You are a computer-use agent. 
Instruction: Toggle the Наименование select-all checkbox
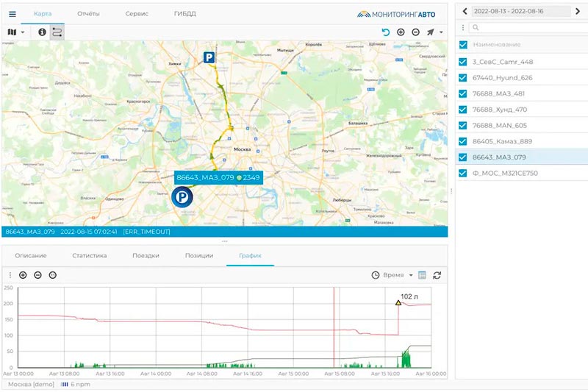click(x=462, y=45)
